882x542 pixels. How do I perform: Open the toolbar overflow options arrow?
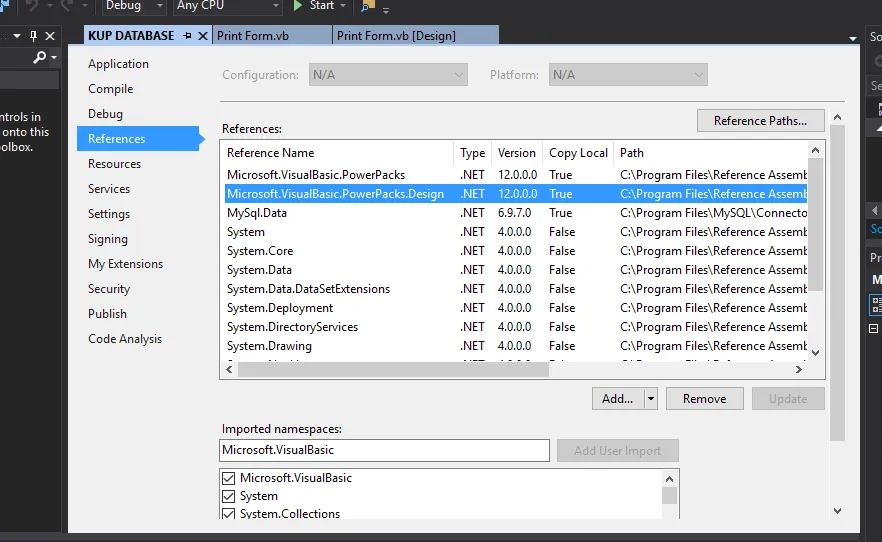[386, 10]
